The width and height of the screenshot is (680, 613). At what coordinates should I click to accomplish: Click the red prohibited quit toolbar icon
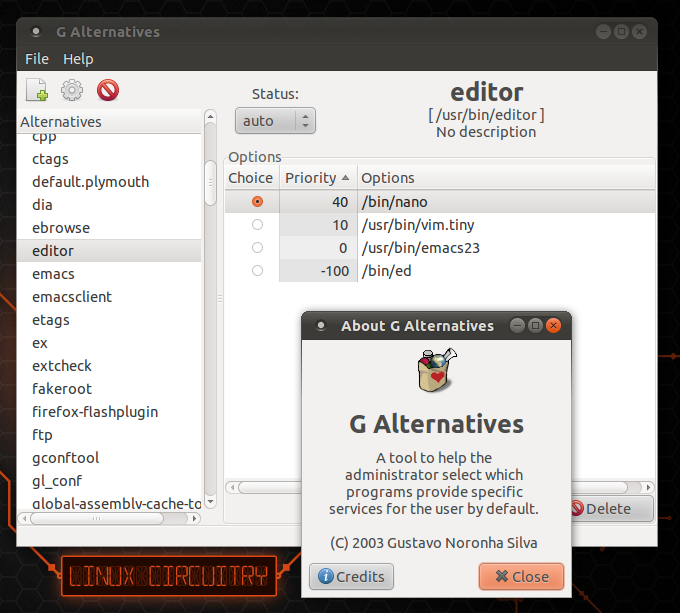coord(108,90)
